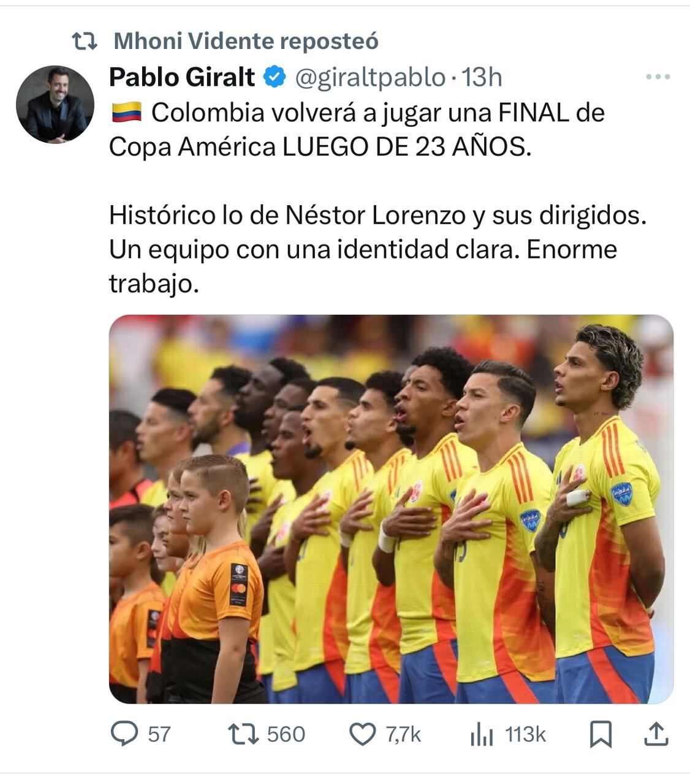Go to the @giraltpablo handle
Image resolution: width=690 pixels, height=784 pixels.
click(370, 77)
